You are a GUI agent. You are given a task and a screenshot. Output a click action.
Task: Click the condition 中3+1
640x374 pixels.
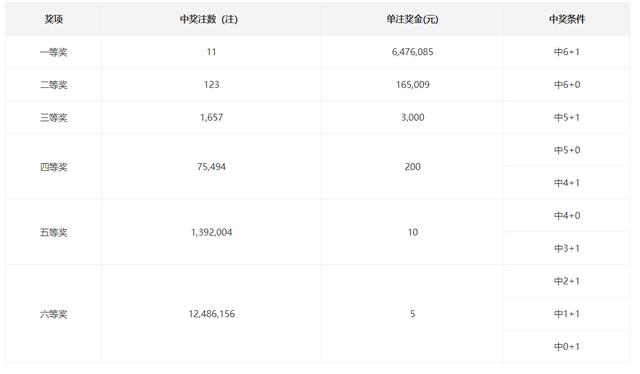point(567,248)
